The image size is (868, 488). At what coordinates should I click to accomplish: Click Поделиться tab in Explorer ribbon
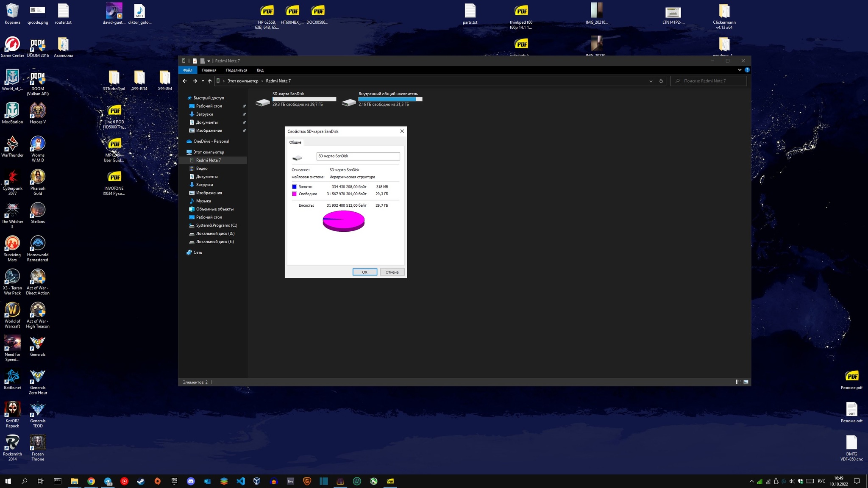click(236, 70)
